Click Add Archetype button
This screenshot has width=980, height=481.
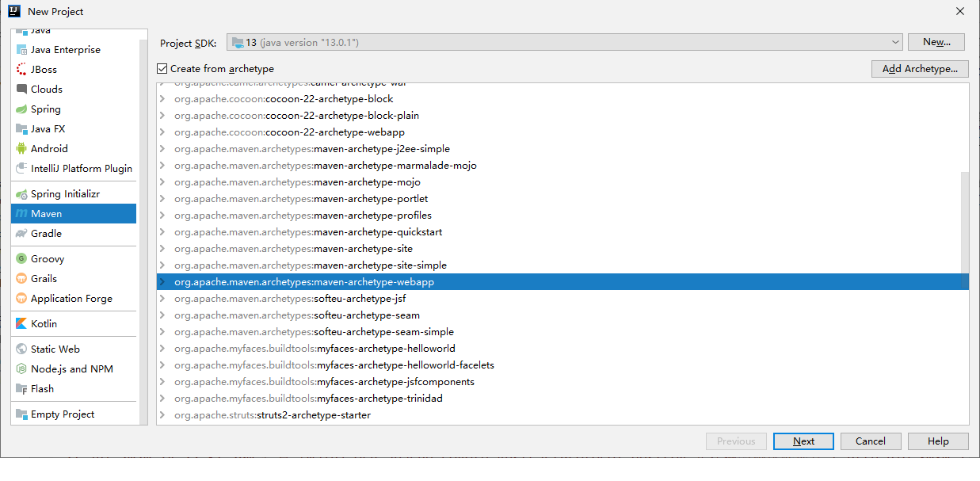point(920,69)
